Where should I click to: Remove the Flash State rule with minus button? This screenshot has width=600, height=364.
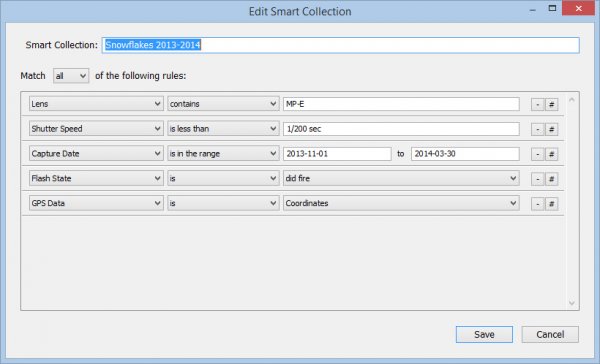point(537,179)
